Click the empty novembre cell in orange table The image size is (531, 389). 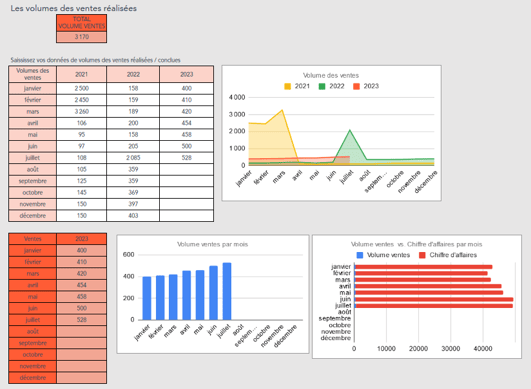[x=82, y=366]
